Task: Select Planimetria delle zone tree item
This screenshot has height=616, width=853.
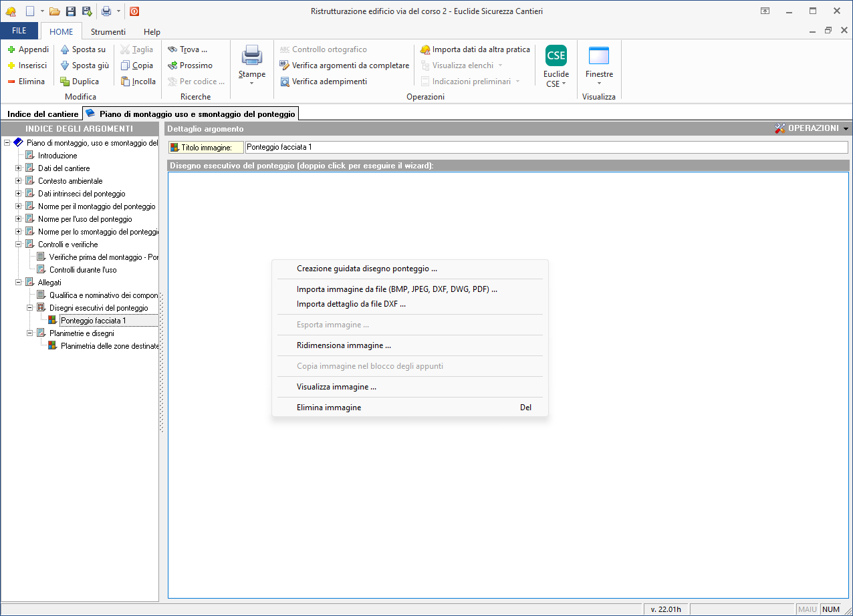Action: point(109,346)
